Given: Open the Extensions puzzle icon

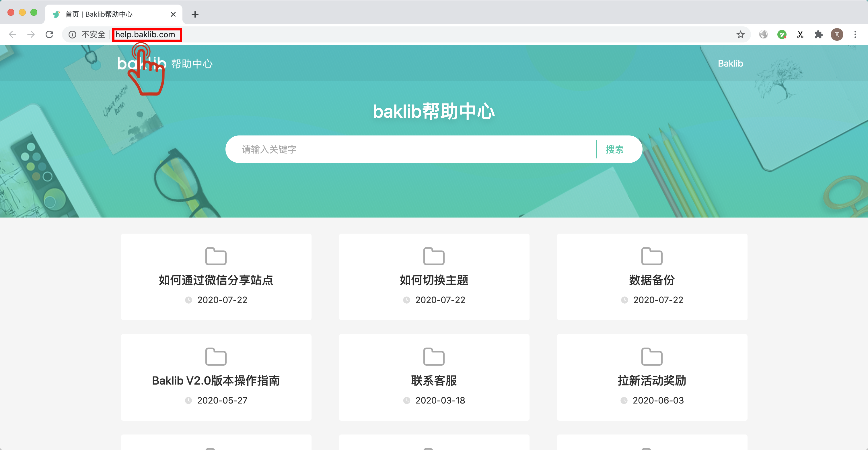Looking at the screenshot, I should [x=818, y=34].
